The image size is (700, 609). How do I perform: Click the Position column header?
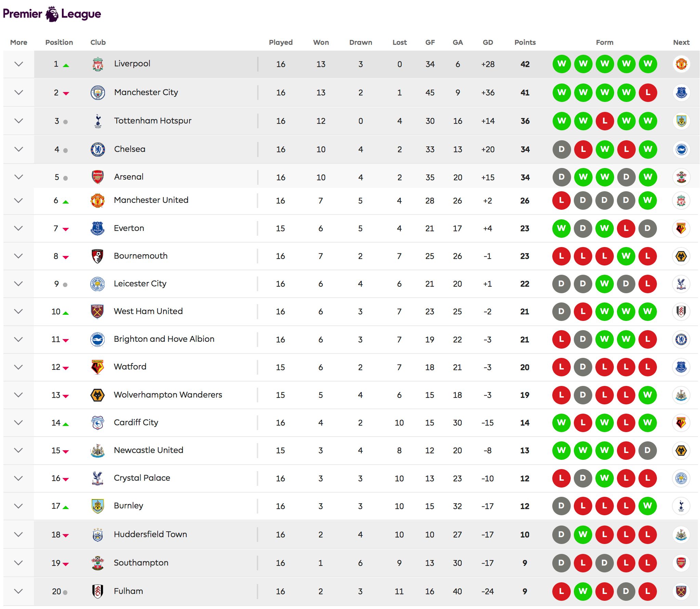59,42
